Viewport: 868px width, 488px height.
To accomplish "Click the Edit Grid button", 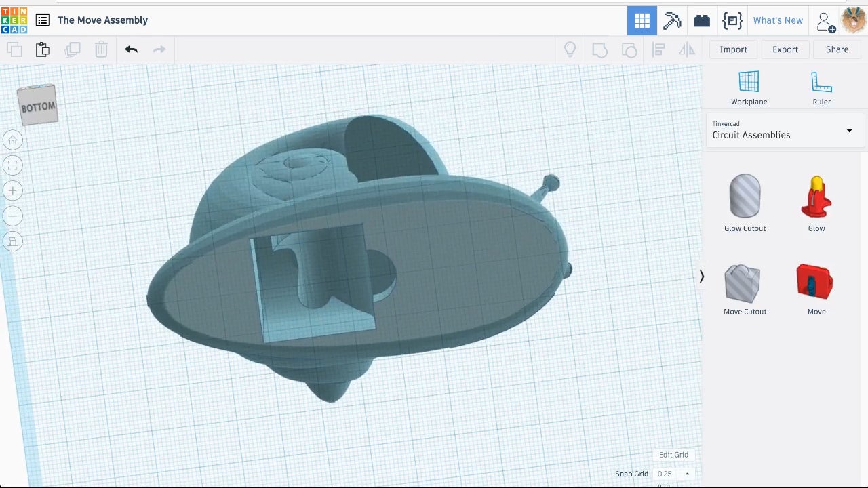I will pyautogui.click(x=673, y=455).
